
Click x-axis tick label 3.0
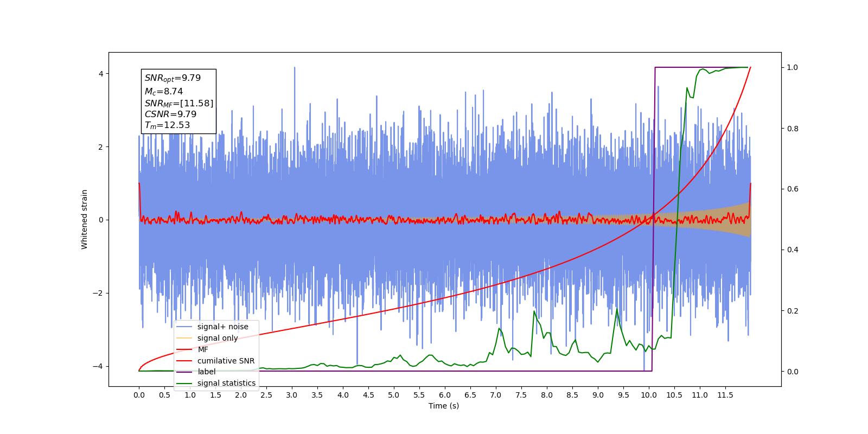coord(292,395)
